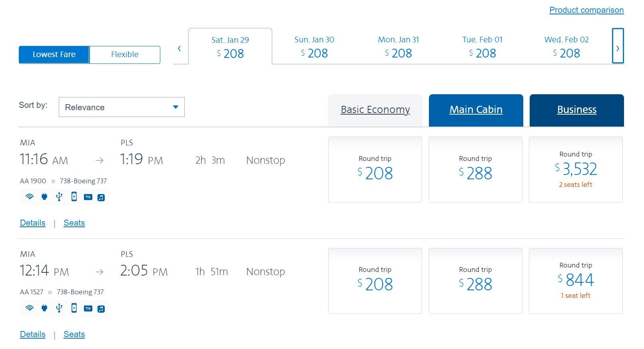This screenshot has width=644, height=349.
Task: Click music icon for flight AA 1527
Action: click(x=101, y=308)
